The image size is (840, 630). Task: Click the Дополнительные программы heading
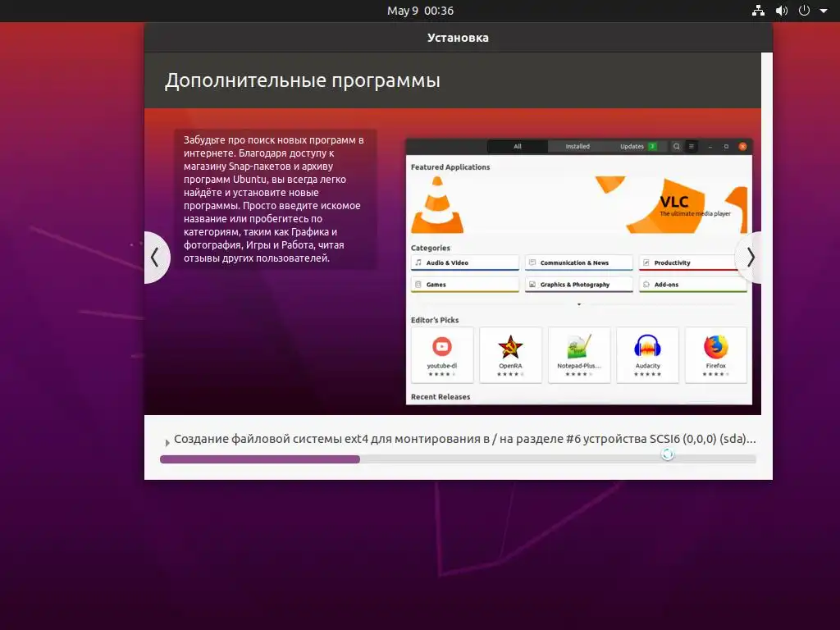(303, 80)
